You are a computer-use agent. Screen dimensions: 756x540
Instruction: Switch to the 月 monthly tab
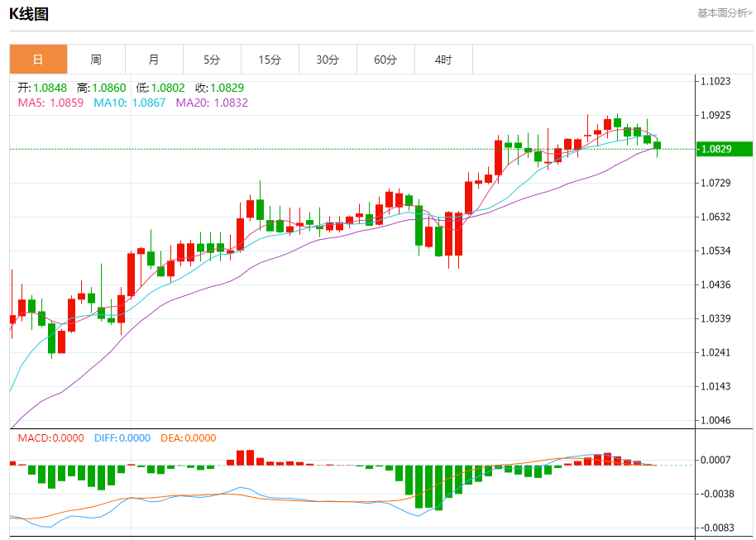[155, 60]
